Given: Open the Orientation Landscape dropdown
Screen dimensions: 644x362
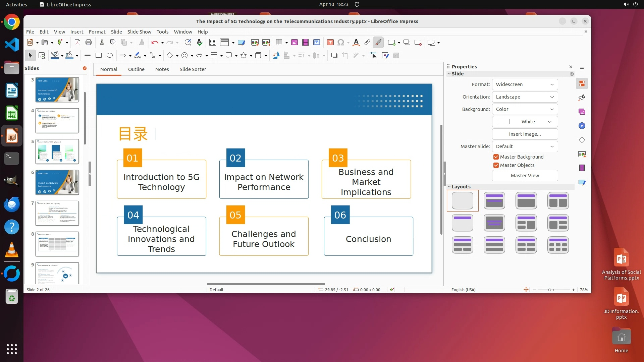Looking at the screenshot, I should (525, 97).
